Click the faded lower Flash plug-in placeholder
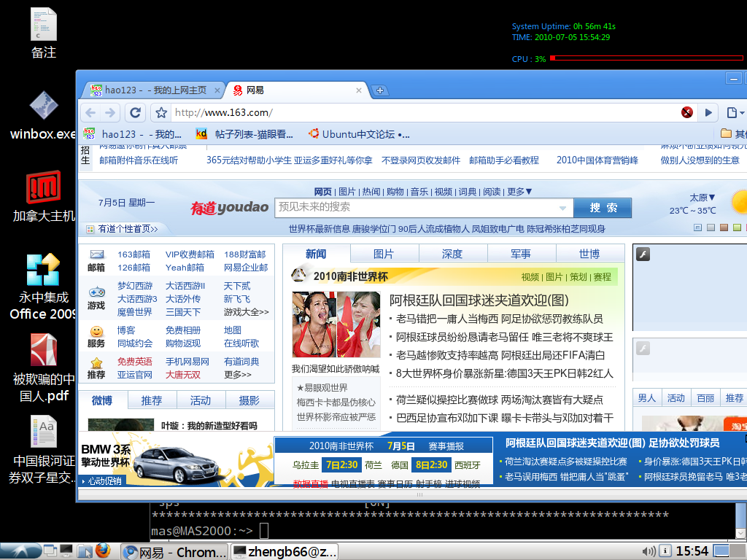This screenshot has width=747, height=560. tap(643, 348)
